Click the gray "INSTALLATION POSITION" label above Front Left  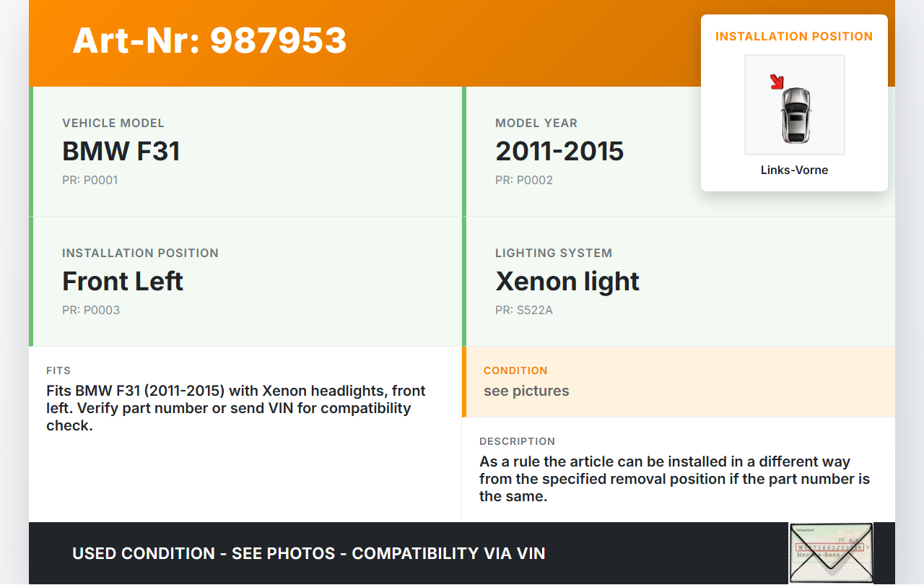coord(140,253)
